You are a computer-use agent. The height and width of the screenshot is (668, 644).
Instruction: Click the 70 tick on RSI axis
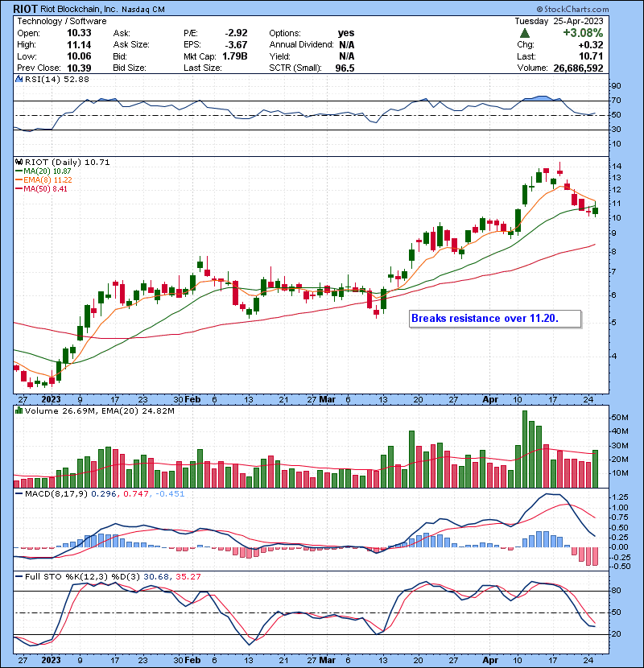coord(616,101)
